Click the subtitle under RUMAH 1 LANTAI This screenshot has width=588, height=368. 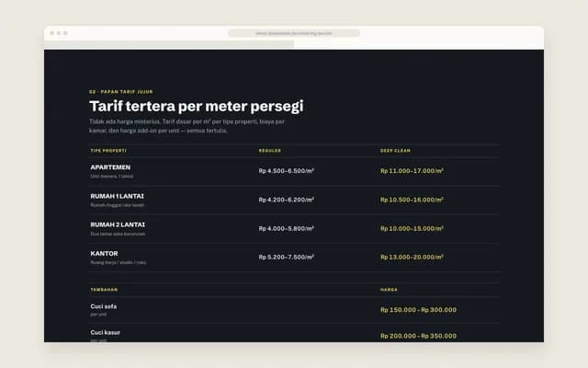[118, 205]
